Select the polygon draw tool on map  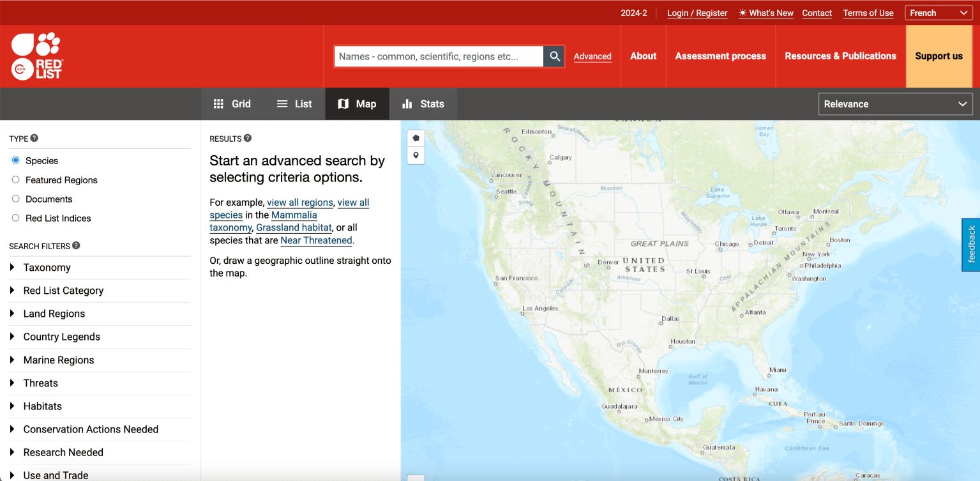point(416,138)
